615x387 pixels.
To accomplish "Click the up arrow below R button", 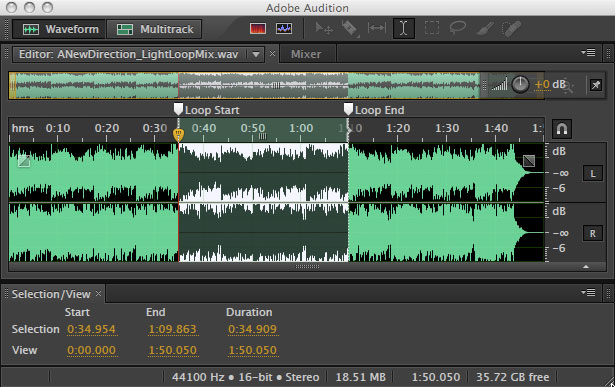I will point(586,267).
